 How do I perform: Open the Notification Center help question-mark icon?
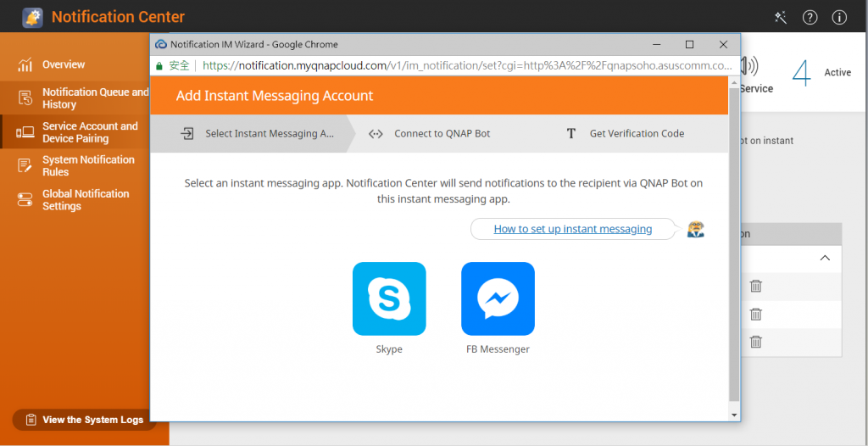(810, 18)
